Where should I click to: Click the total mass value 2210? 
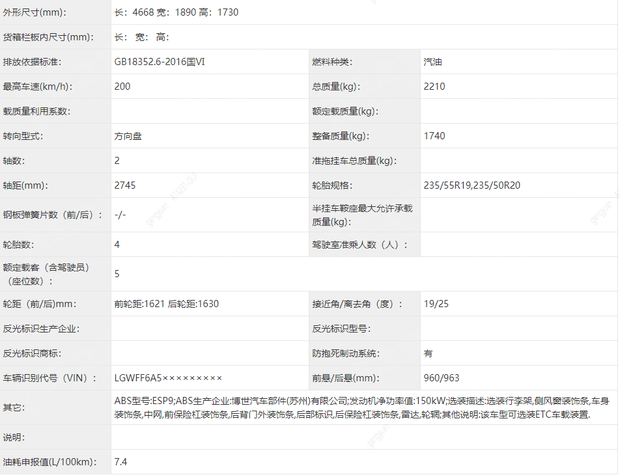[437, 86]
